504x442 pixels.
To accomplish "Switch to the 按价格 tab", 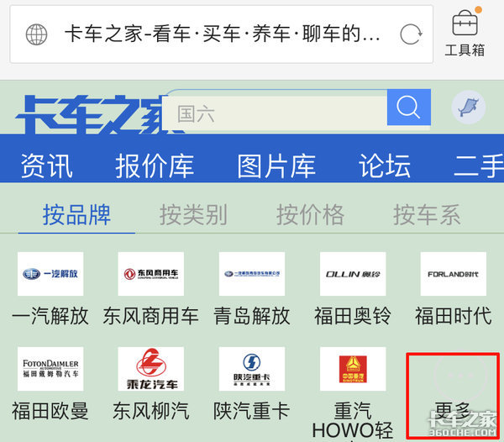I will click(310, 215).
